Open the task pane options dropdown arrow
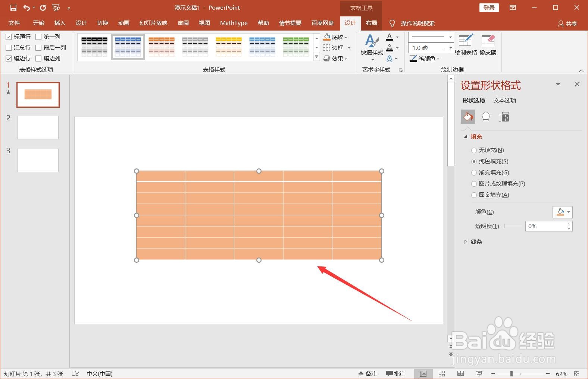 pos(558,84)
